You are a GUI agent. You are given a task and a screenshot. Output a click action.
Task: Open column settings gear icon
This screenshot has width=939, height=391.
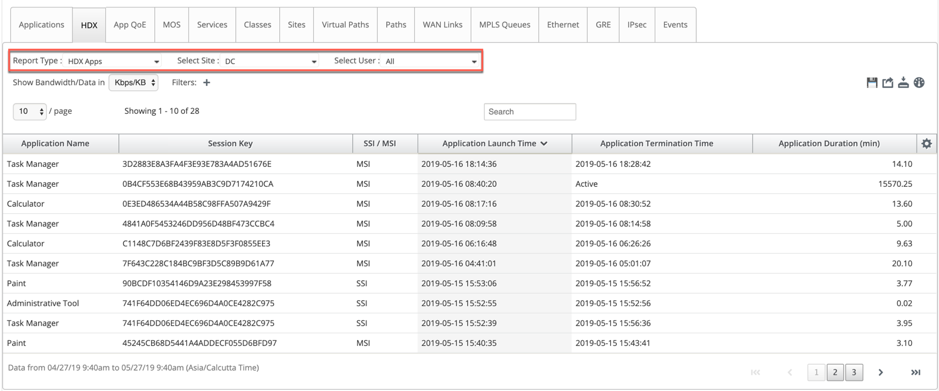click(x=927, y=144)
